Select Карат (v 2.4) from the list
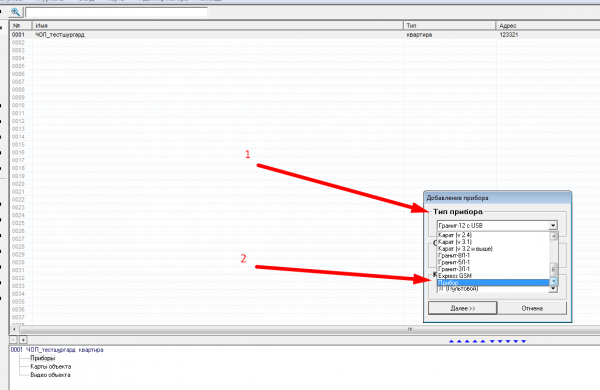This screenshot has height=390, width=600. (x=455, y=235)
